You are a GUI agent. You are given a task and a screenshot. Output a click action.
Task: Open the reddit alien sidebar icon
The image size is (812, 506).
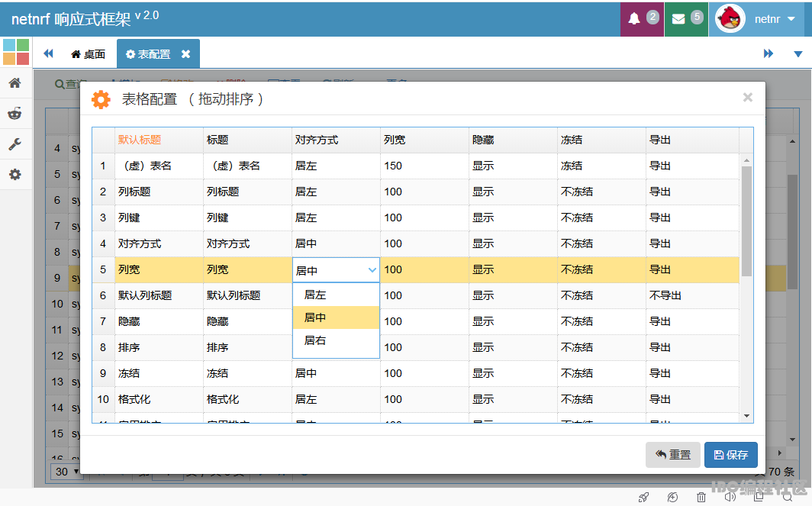(15, 114)
